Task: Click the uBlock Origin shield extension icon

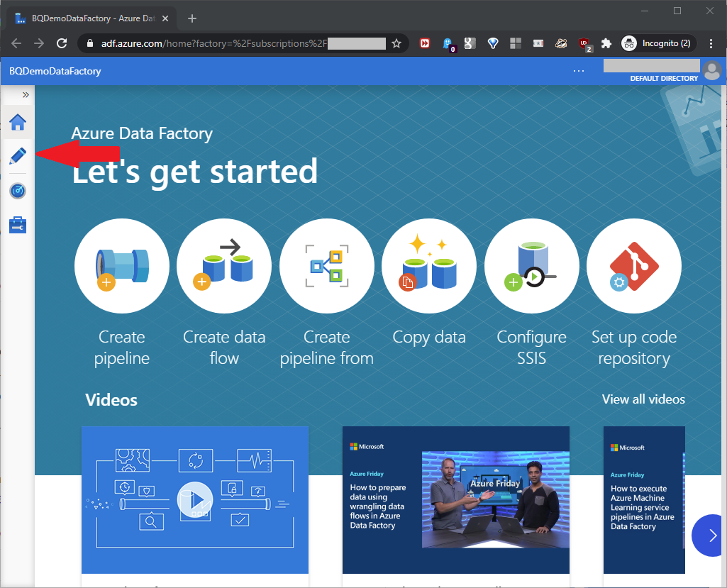Action: pos(584,43)
